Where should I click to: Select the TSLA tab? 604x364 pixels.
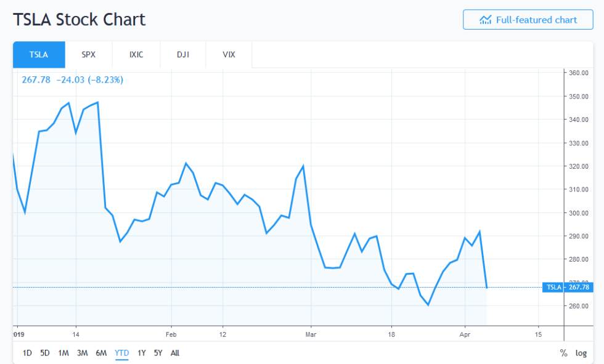pos(39,54)
